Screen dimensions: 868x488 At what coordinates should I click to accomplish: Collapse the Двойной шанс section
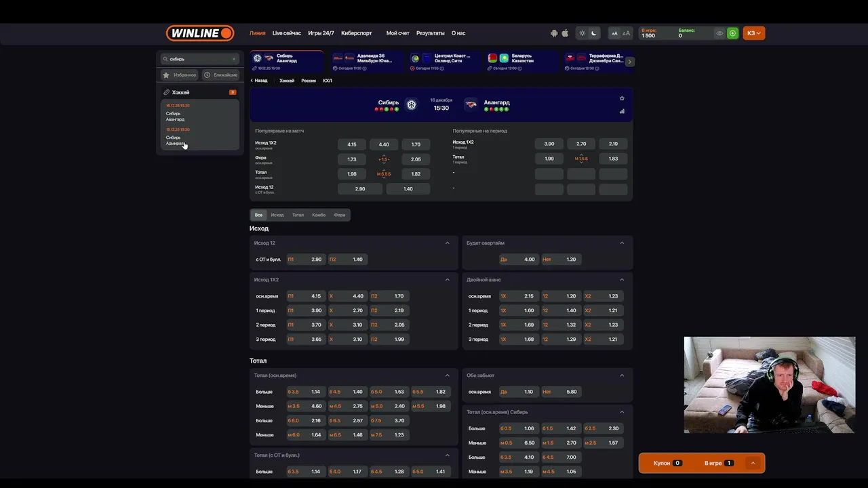(x=622, y=280)
